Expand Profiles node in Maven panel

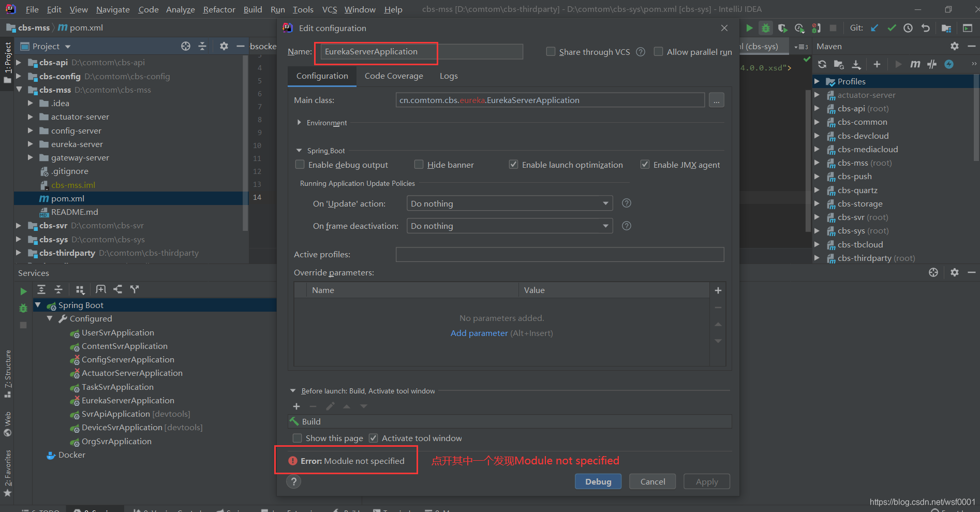(x=817, y=81)
